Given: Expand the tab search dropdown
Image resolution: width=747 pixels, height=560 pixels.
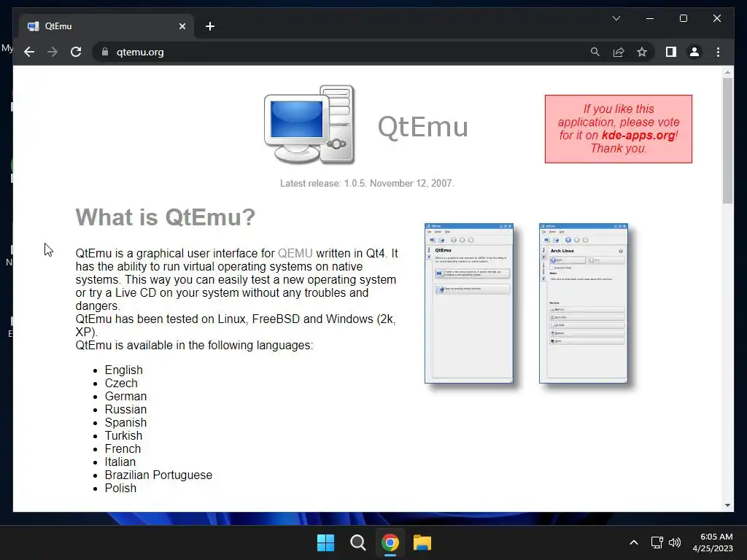Looking at the screenshot, I should (616, 18).
